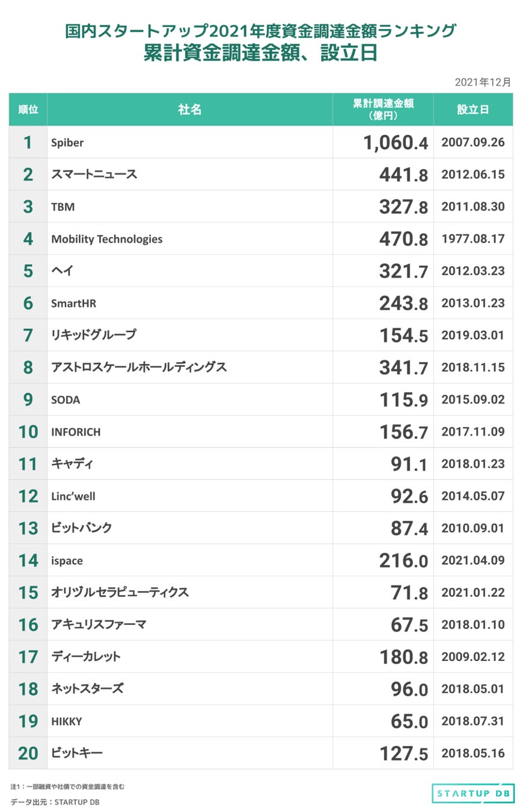Viewport: 522px width, 812px height.
Task: Click the 累計資金調達金額、設立日 title heading
Action: (x=260, y=53)
